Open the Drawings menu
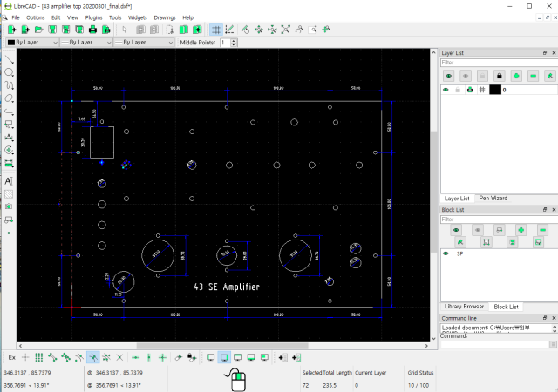This screenshot has height=392, width=558. tap(164, 17)
